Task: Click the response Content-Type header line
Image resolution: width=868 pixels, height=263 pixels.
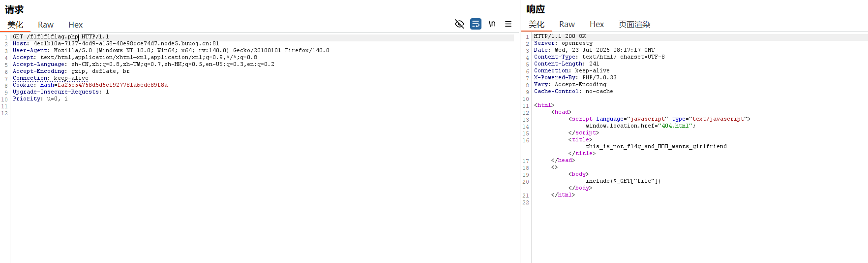Action: coord(599,57)
